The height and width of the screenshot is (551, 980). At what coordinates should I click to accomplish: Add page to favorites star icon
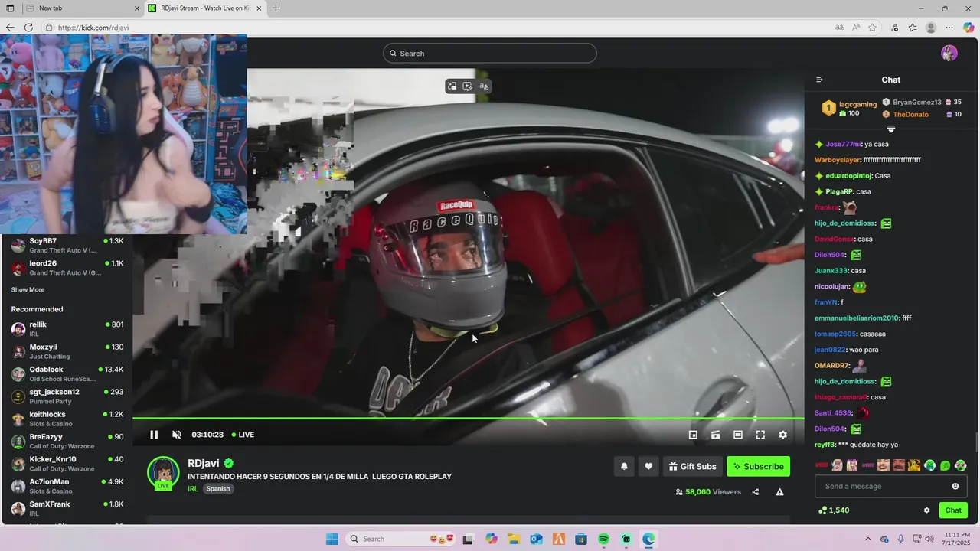pos(872,28)
